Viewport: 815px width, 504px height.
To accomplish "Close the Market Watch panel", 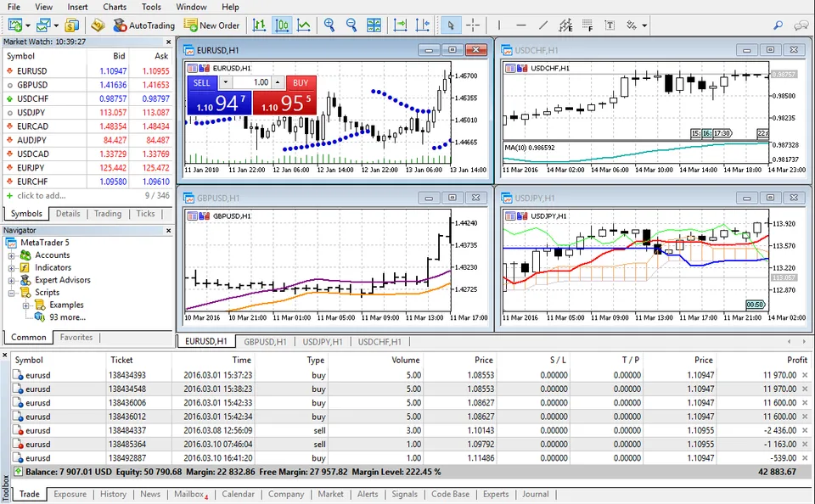I will [168, 42].
